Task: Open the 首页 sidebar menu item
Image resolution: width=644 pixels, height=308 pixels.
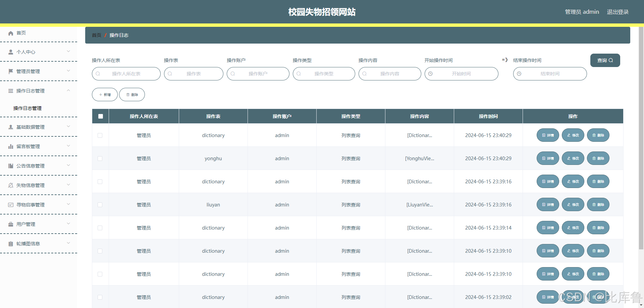Action: (x=39, y=33)
